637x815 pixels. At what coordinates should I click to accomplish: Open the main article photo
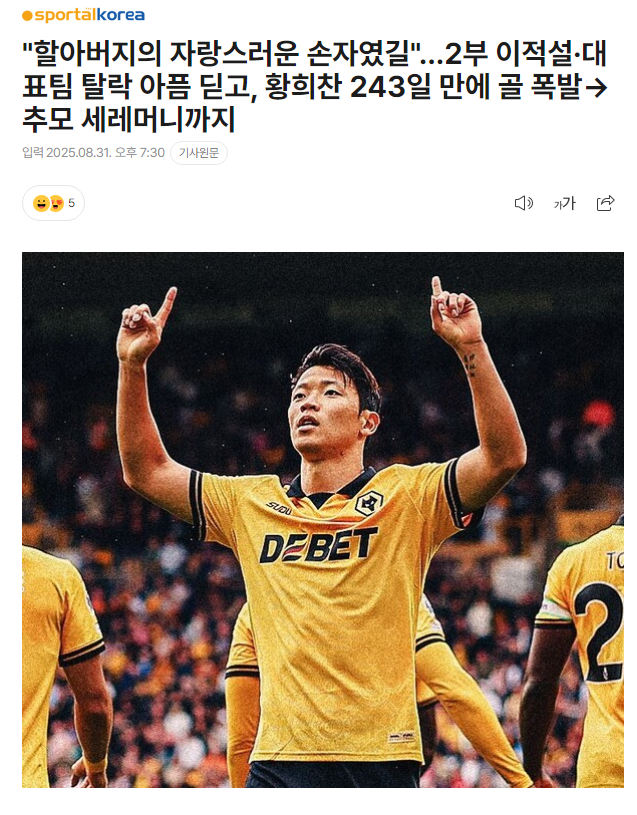point(323,520)
